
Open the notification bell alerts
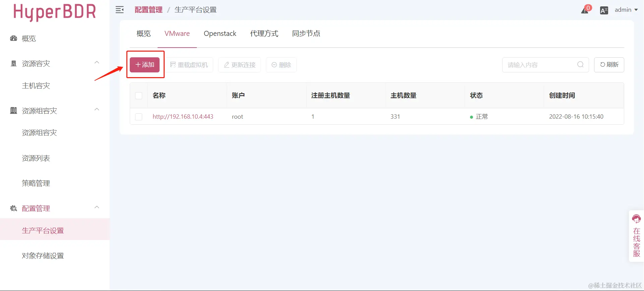[x=585, y=10]
